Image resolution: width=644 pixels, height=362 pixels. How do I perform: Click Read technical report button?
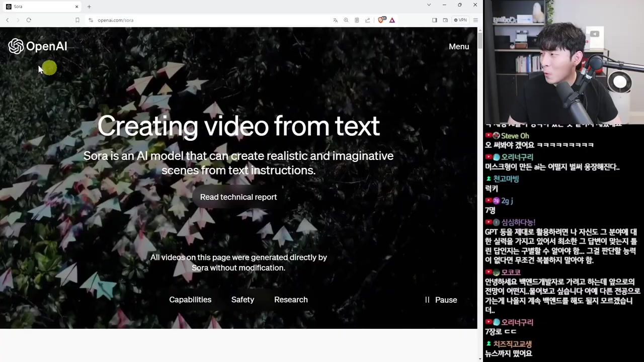(238, 197)
